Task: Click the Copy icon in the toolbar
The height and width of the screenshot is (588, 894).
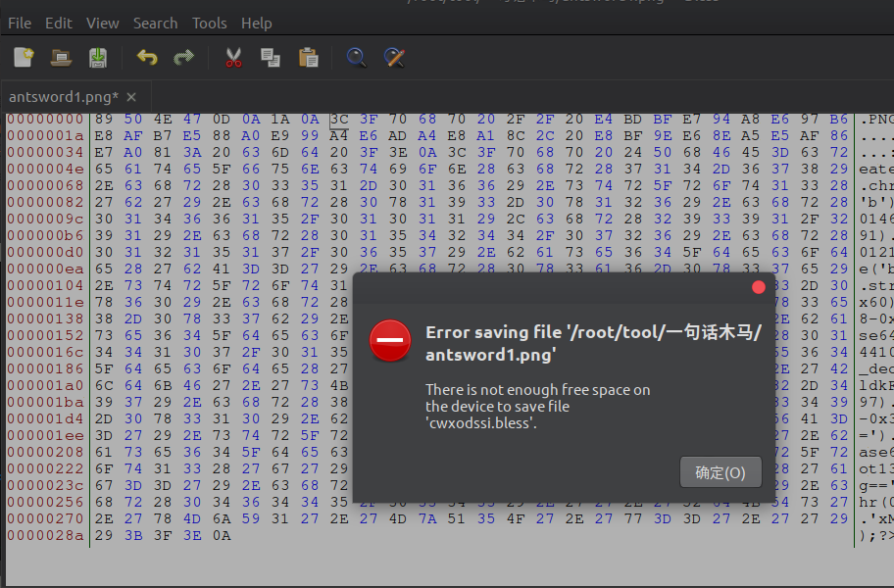Action: pos(271,58)
